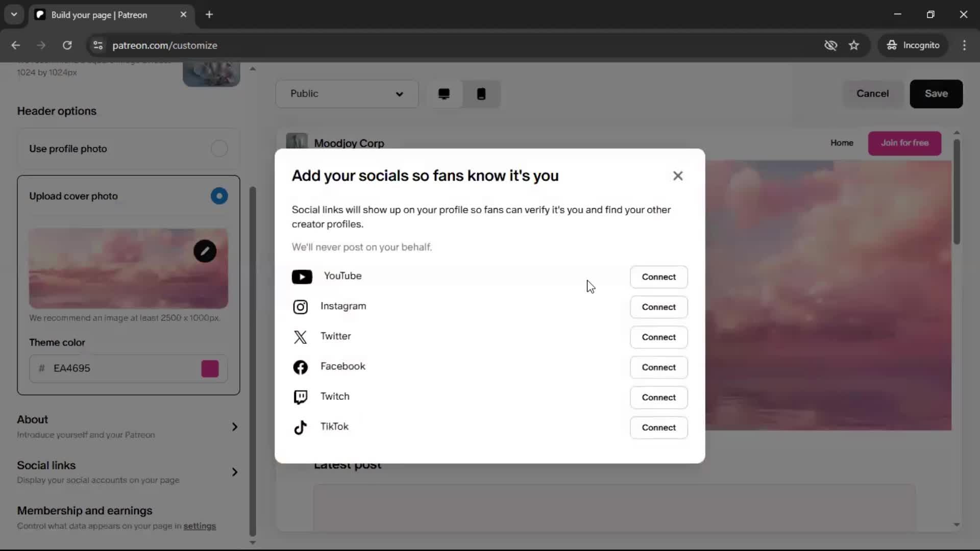Connect your Twitter account
Viewport: 980px width, 551px height.
(x=658, y=337)
